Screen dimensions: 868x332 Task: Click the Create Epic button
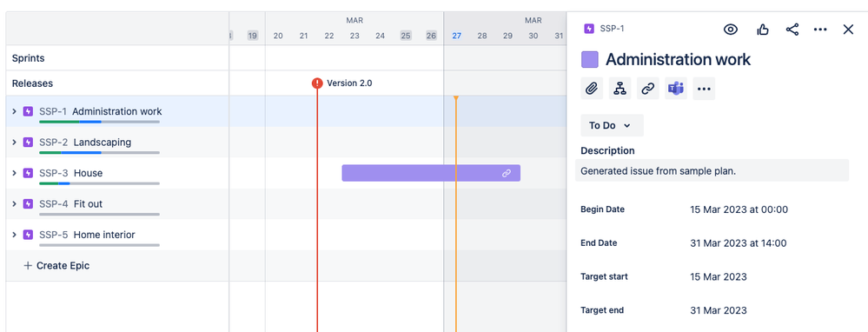[x=56, y=266]
